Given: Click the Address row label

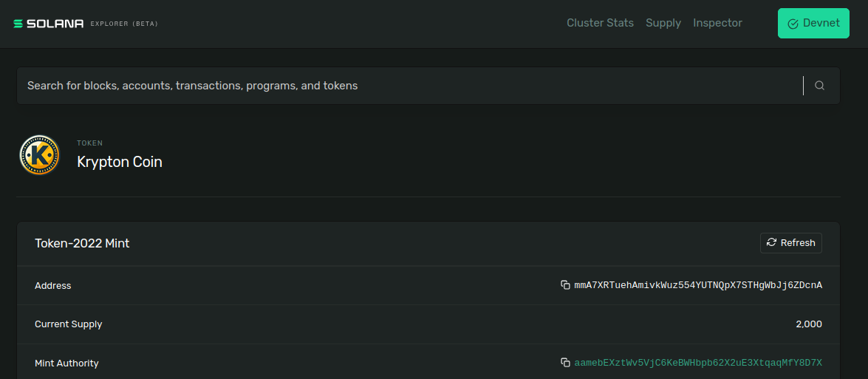Looking at the screenshot, I should click(53, 286).
